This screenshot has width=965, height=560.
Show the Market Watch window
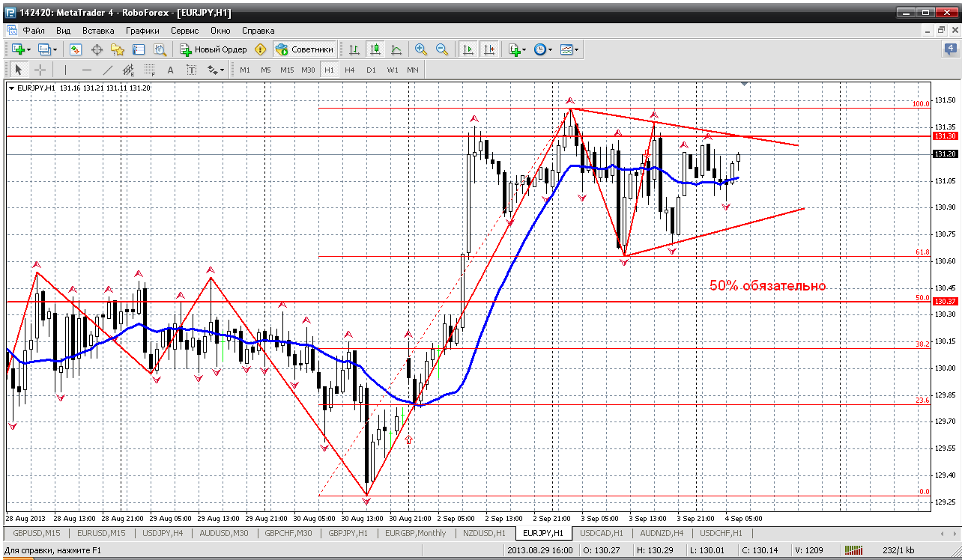click(x=76, y=49)
